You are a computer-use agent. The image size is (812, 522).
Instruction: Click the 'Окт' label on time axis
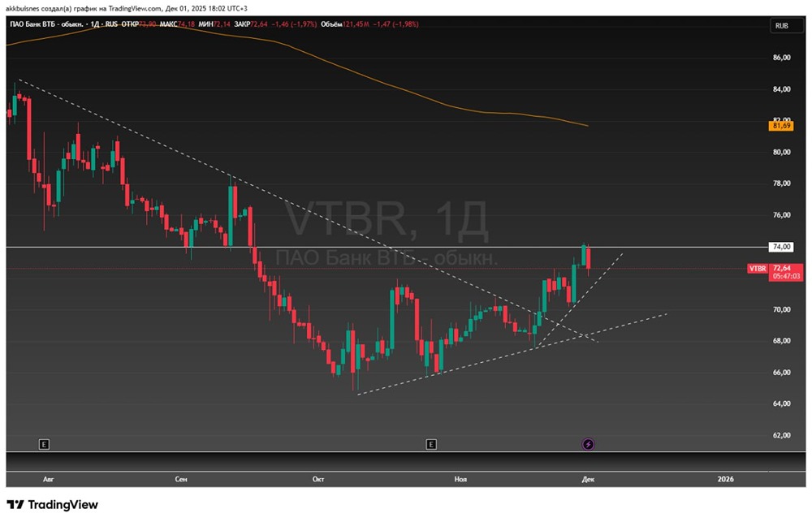pyautogui.click(x=318, y=480)
